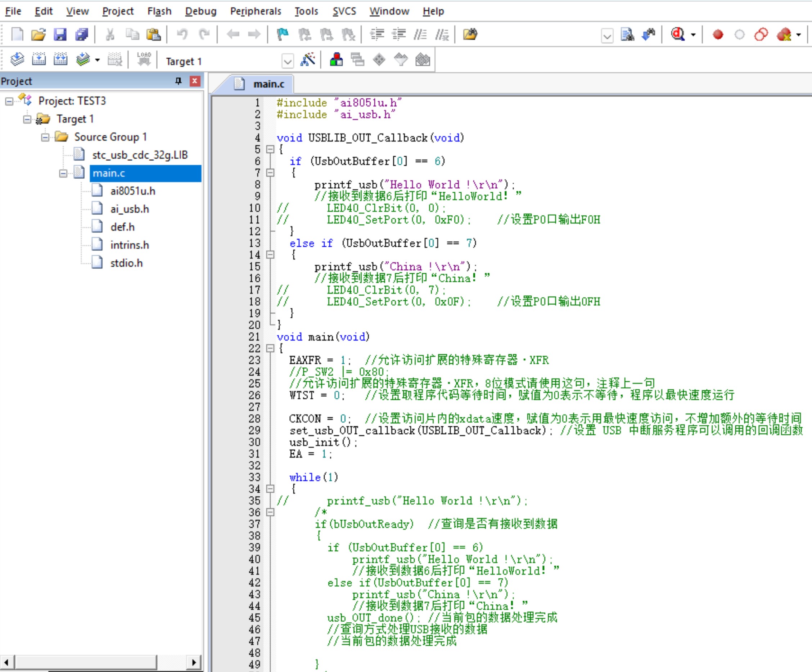
Task: Pin the Project panel with the pushpin
Action: click(178, 81)
